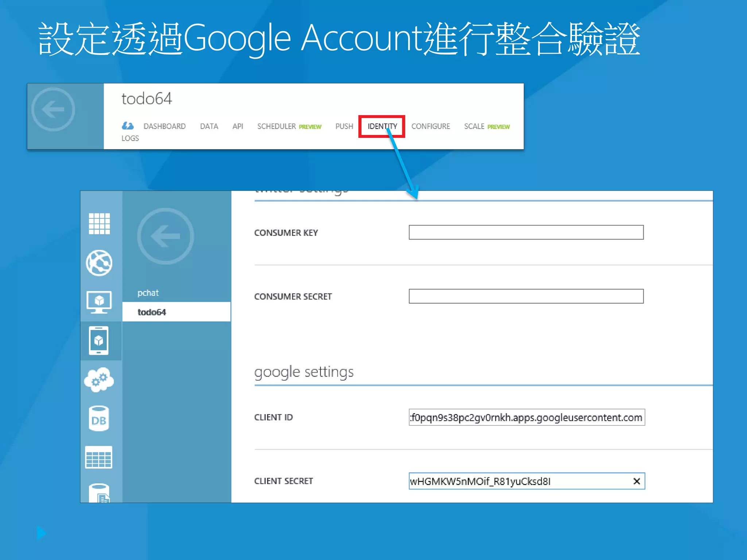Screen dimensions: 747x560
Task: Open the PUSH tab
Action: tap(344, 127)
